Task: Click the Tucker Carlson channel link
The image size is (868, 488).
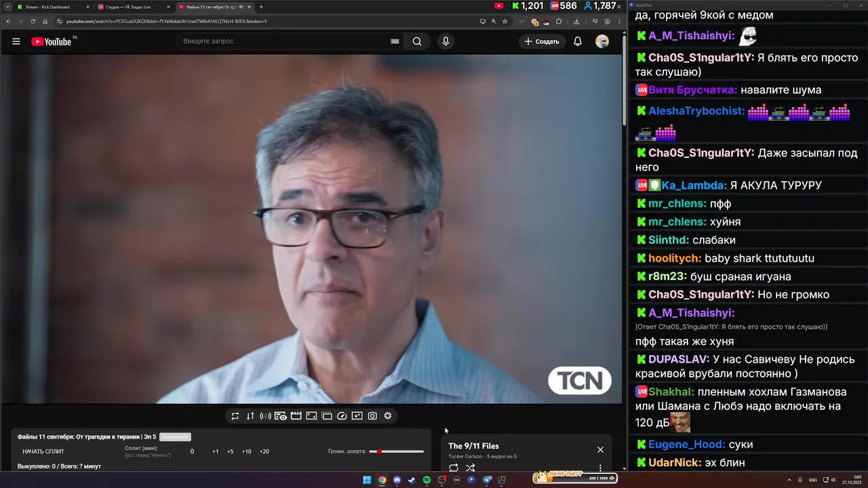Action: [465, 457]
